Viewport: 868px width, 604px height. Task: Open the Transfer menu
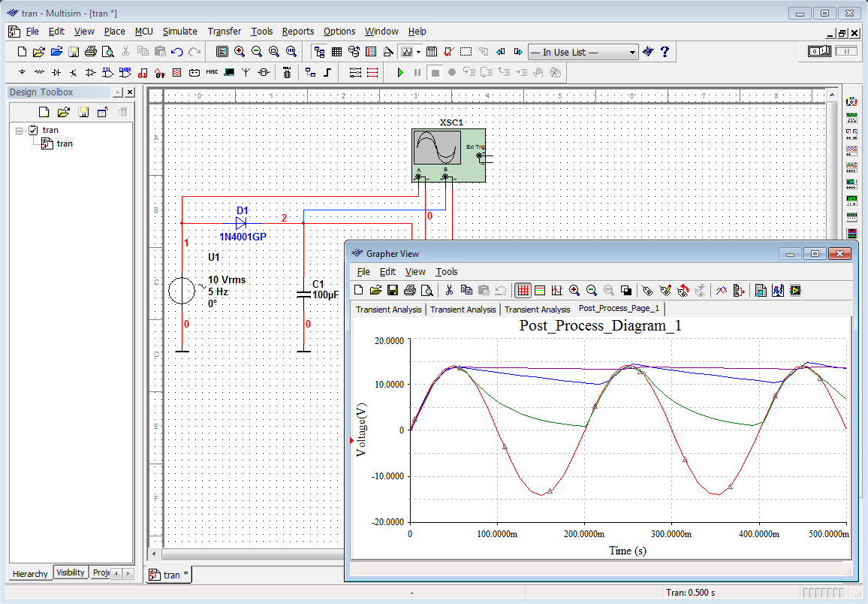tap(225, 32)
